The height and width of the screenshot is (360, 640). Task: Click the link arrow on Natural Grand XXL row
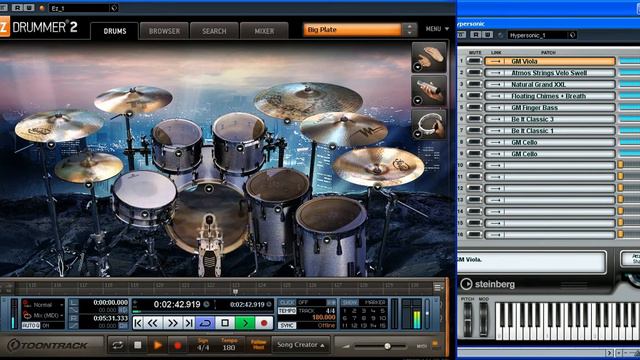(x=496, y=84)
